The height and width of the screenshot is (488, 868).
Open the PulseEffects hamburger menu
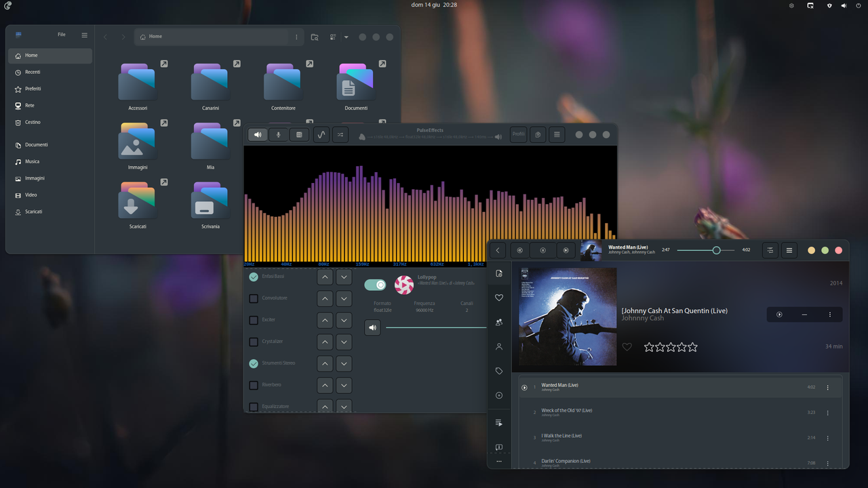557,135
